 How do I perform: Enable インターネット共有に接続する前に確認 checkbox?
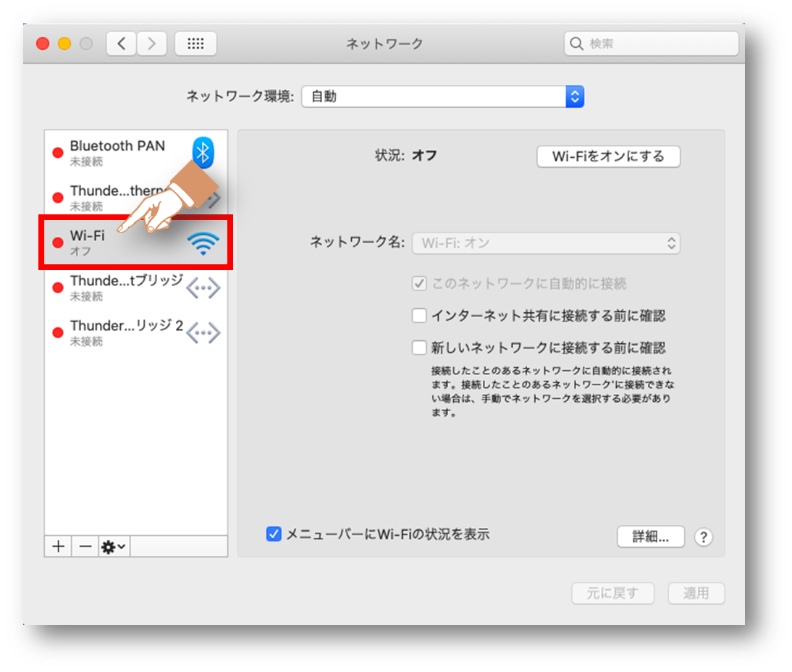pos(418,316)
